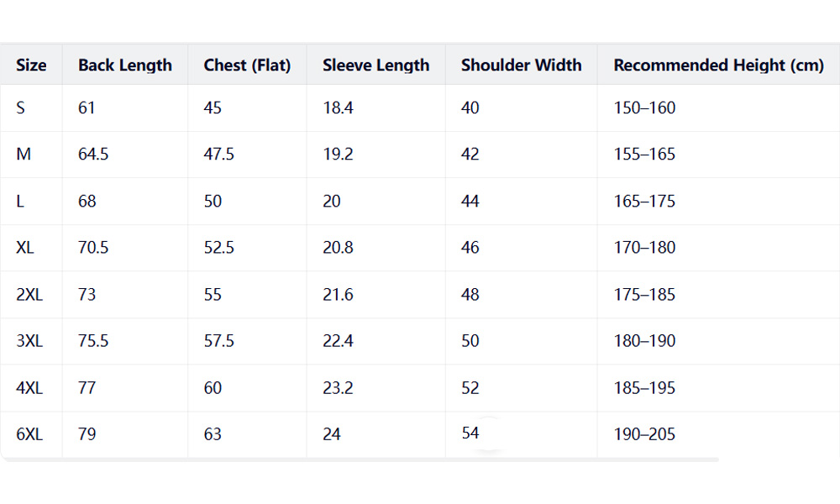Screen dimensions: 840x504
Task: Click the 23.2 sleeve length value
Action: (338, 388)
